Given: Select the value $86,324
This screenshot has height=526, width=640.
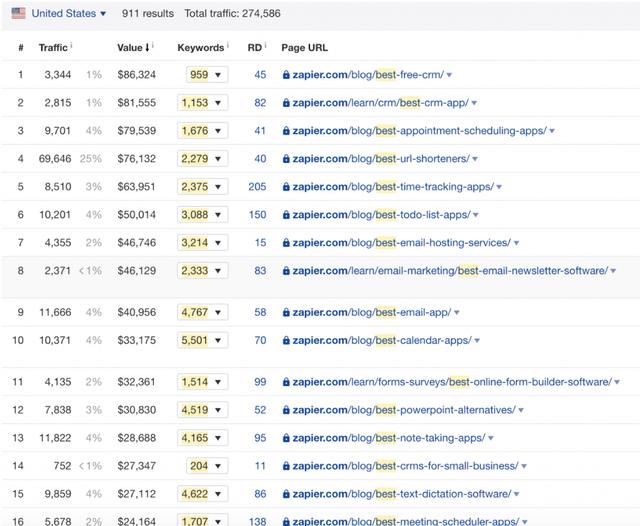Looking at the screenshot, I should [136, 75].
